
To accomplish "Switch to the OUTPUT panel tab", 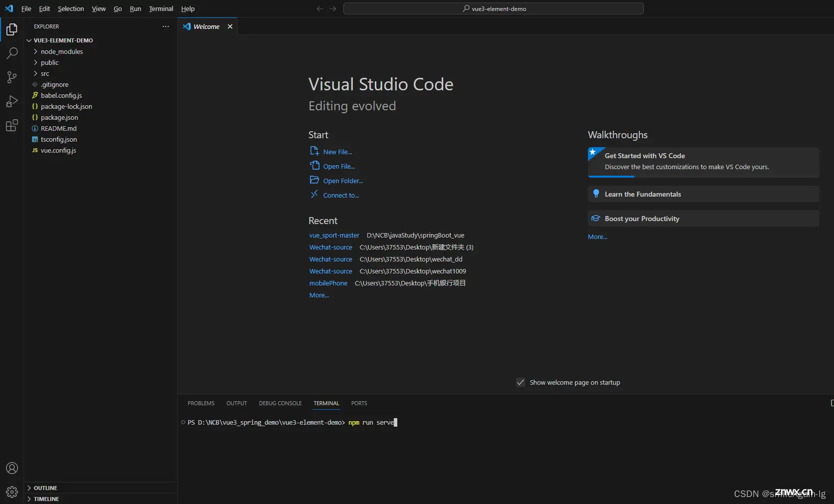I will pos(237,403).
